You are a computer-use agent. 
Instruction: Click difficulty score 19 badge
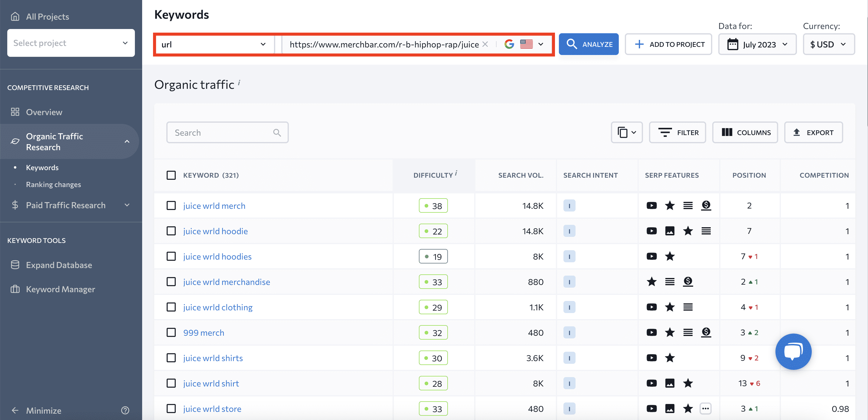(433, 256)
